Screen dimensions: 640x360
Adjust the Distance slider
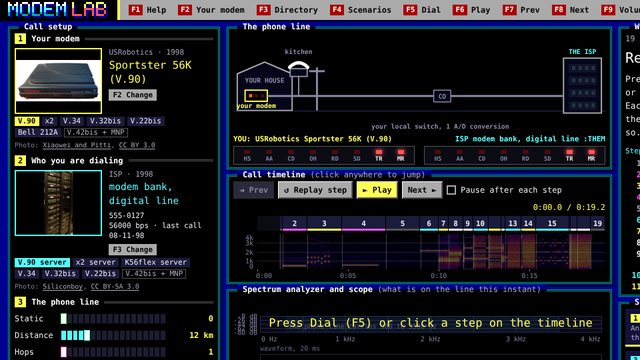pyautogui.click(x=113, y=336)
